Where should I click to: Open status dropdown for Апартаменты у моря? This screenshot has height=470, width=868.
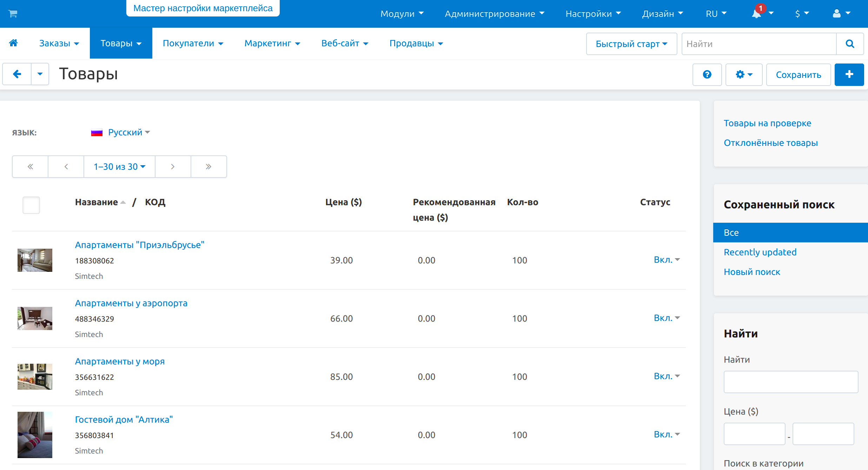667,376
